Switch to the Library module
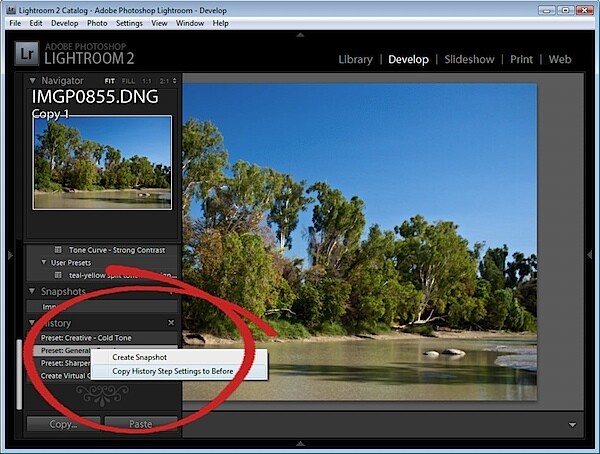600x454 pixels. click(x=355, y=59)
